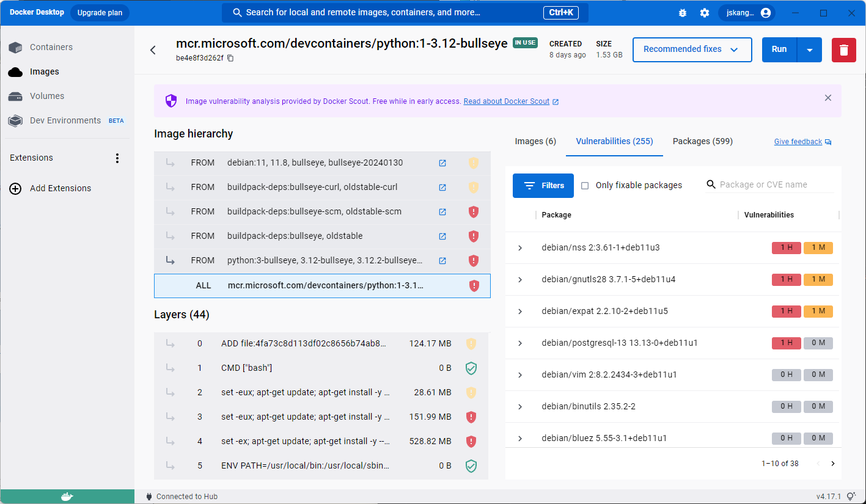
Task: Open external link for buildpack-deps:bullseye-curl
Action: click(x=442, y=188)
